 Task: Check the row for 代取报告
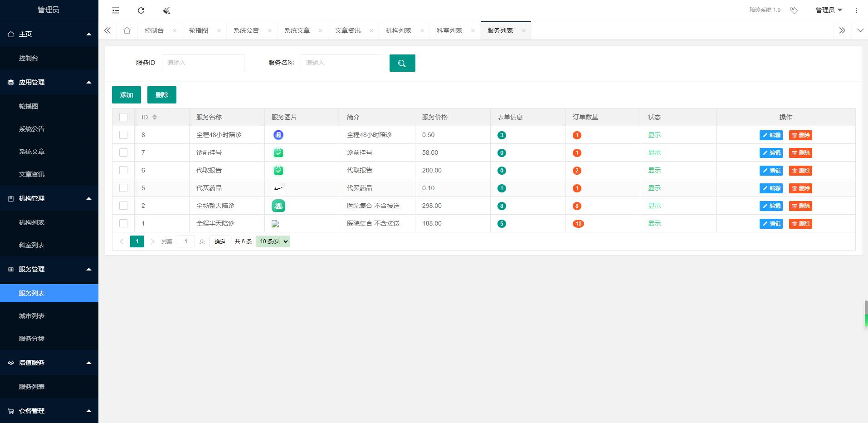[123, 170]
